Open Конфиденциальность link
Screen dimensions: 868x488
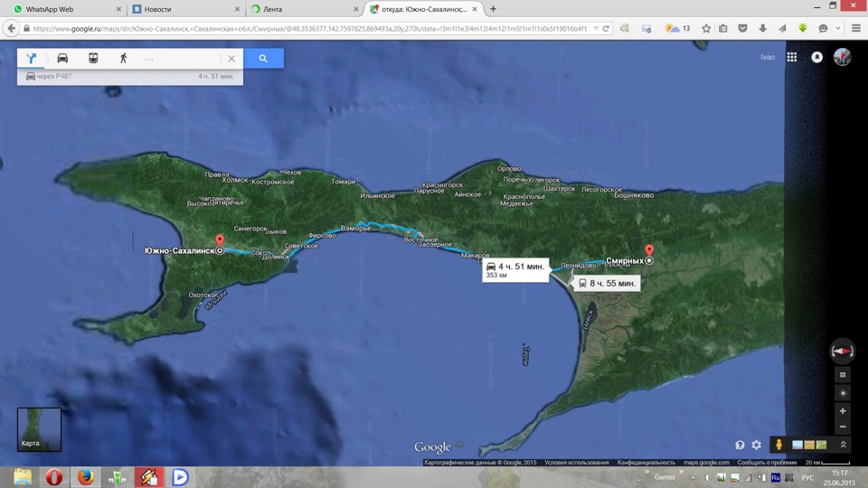(x=646, y=463)
